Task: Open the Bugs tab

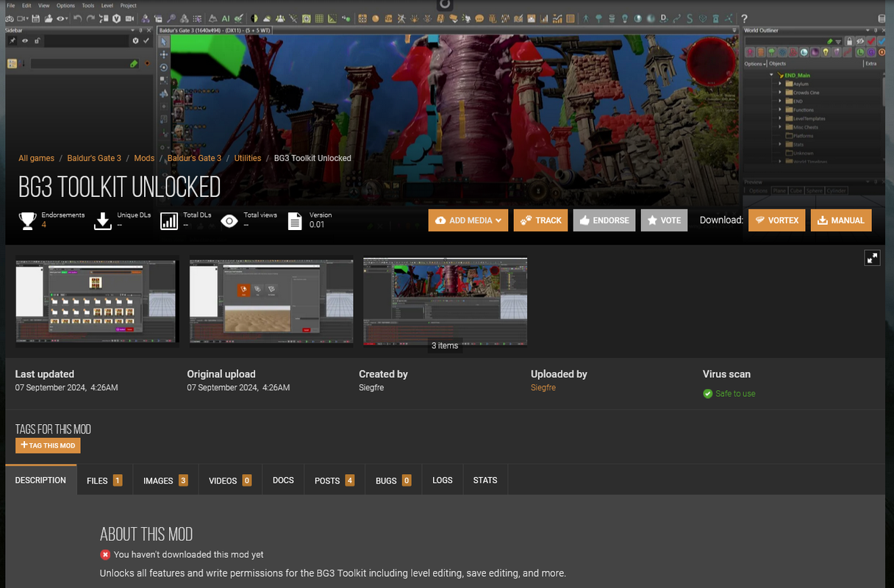Action: (393, 481)
